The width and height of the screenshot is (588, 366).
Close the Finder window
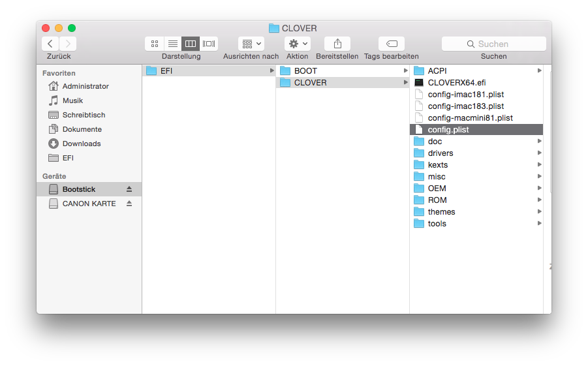click(46, 28)
